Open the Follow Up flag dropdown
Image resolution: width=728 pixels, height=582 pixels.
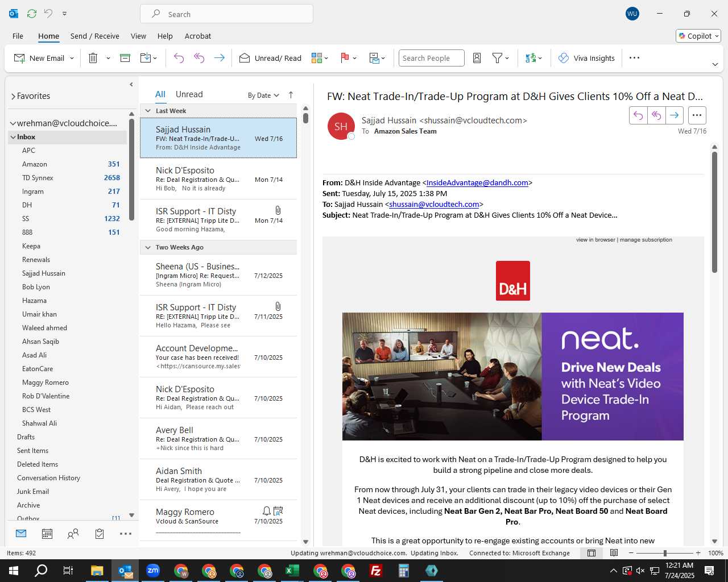point(348,58)
